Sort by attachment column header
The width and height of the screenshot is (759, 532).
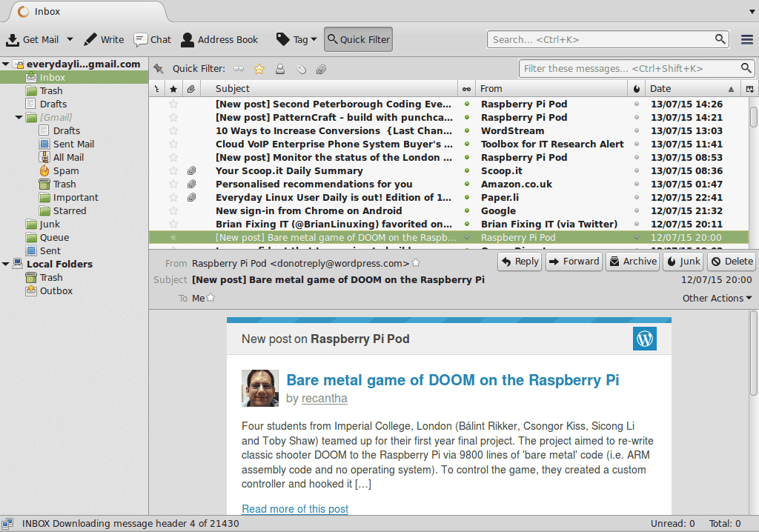(x=192, y=89)
